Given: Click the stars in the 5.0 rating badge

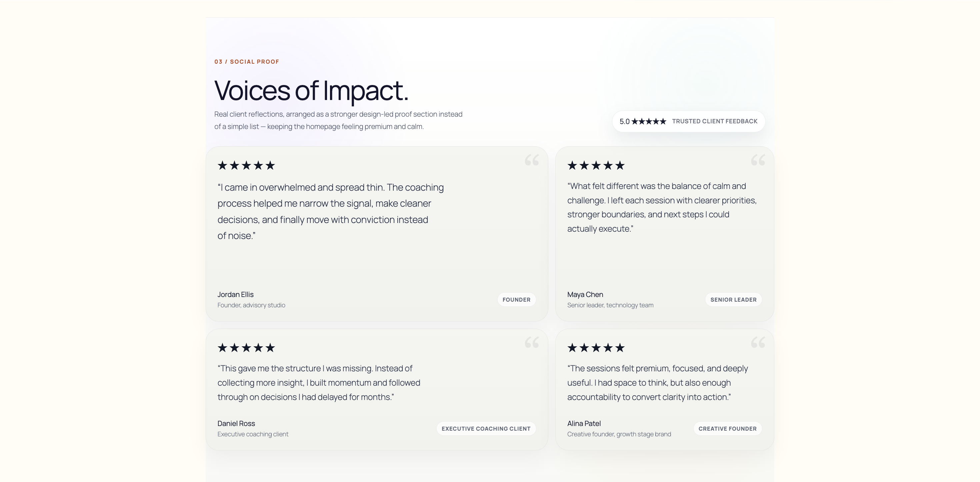Looking at the screenshot, I should pos(649,121).
